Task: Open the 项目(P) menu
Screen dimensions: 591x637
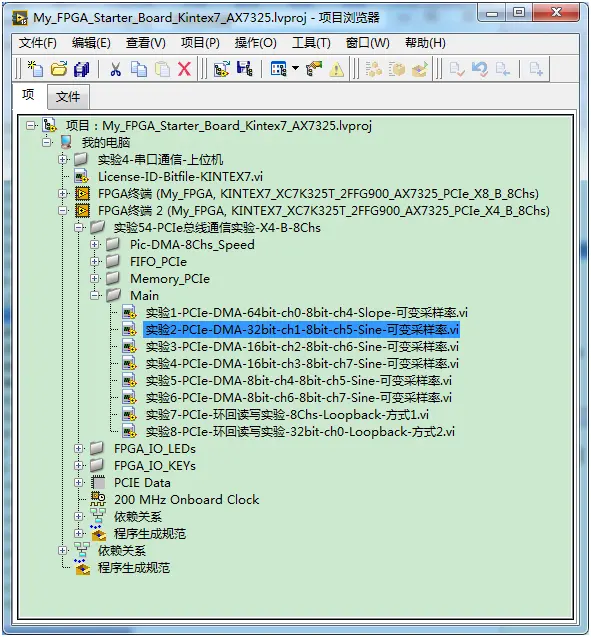Action: pyautogui.click(x=200, y=43)
